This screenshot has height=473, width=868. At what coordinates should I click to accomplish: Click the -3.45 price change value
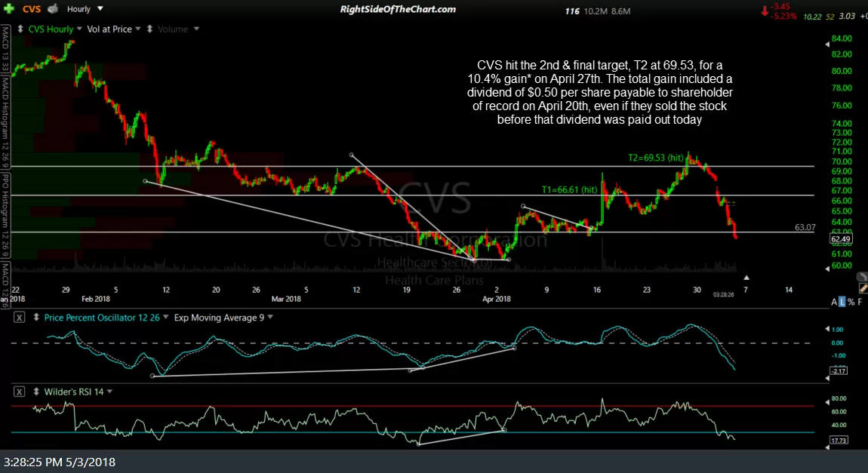point(780,7)
